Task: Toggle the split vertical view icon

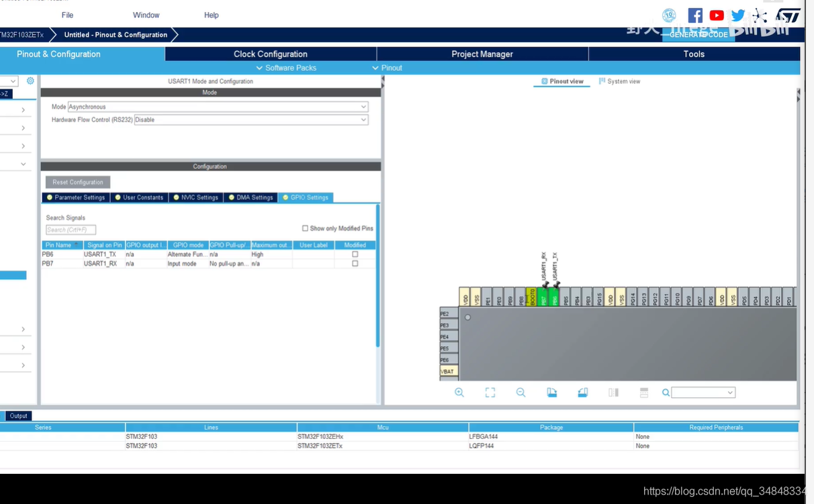Action: coord(613,393)
